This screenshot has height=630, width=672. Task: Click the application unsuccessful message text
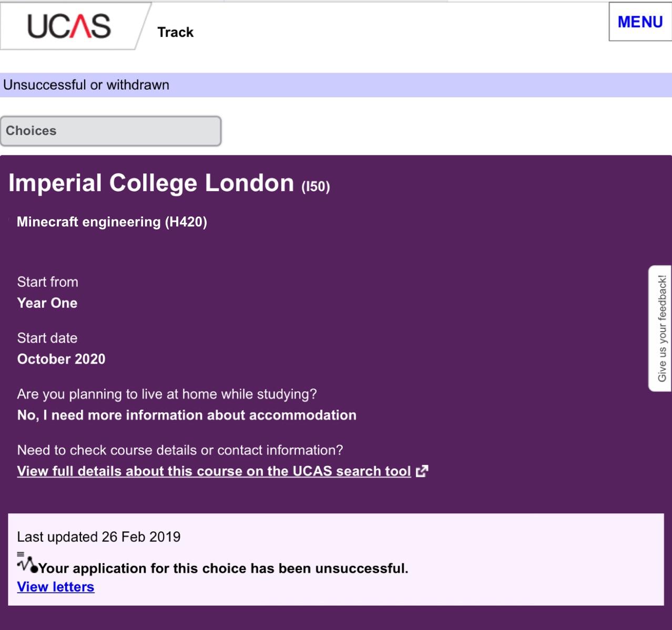pyautogui.click(x=223, y=569)
